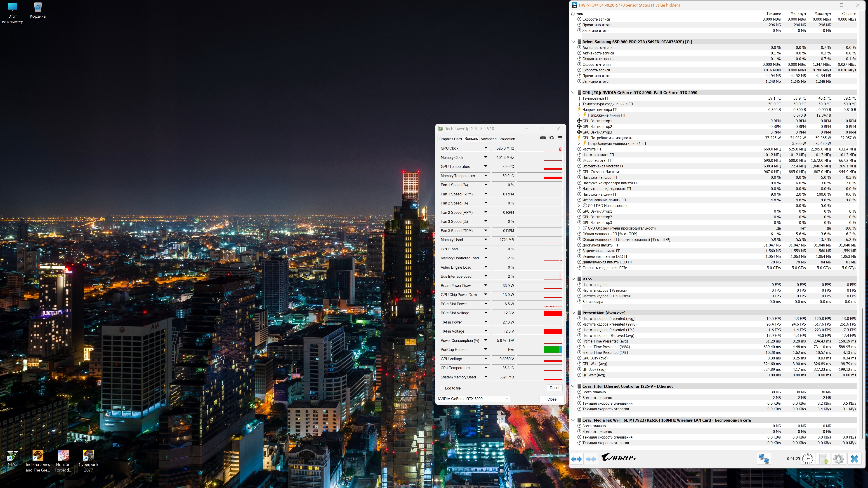Image resolution: width=868 pixels, height=488 pixels.
Task: Open the PerfCap Reason dropdown arrow
Action: tap(486, 350)
